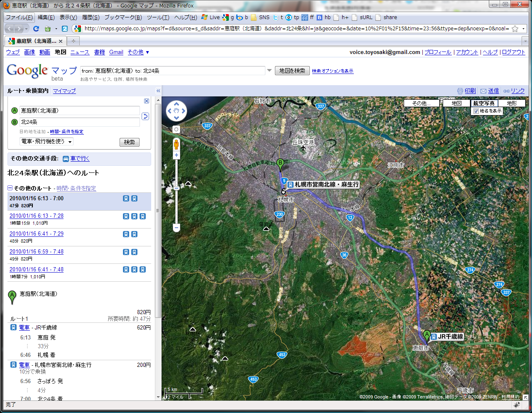
Task: Click the 検索オプションを表示 link
Action: [x=333, y=71]
